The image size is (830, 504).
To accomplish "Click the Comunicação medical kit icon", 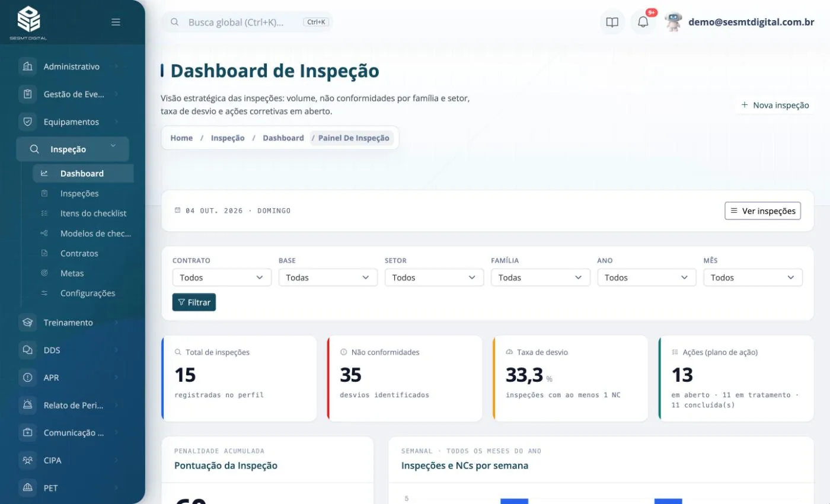I will click(27, 433).
